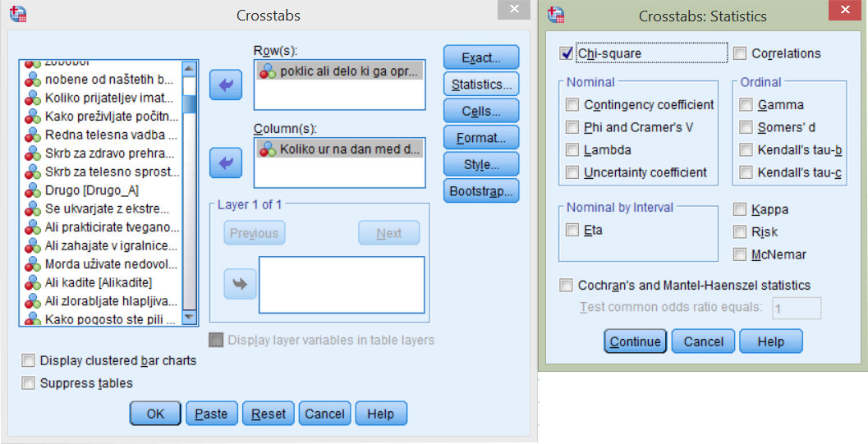Enable the Correlations checkbox
The height and width of the screenshot is (444, 868).
(x=740, y=53)
